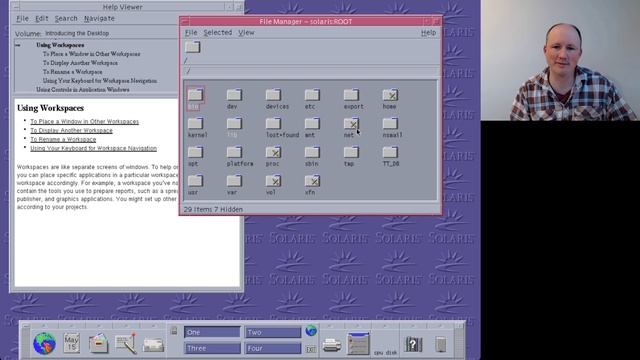Open View menu in File Manager
Image resolution: width=640 pixels, height=360 pixels.
246,33
